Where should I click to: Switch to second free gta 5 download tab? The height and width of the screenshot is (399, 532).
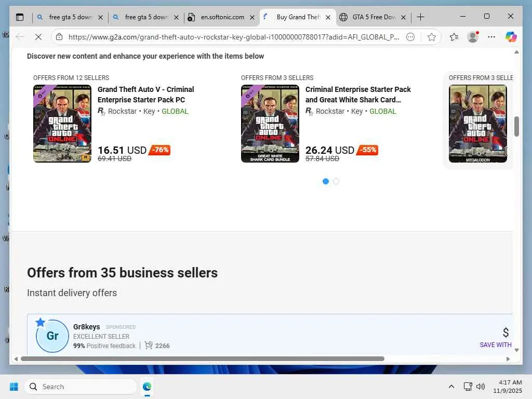tap(146, 17)
